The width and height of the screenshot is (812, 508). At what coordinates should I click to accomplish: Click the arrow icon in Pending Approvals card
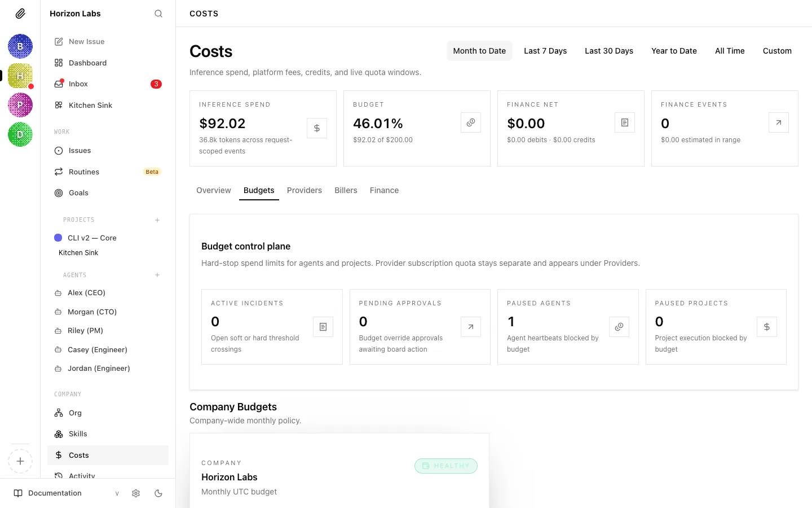471,327
